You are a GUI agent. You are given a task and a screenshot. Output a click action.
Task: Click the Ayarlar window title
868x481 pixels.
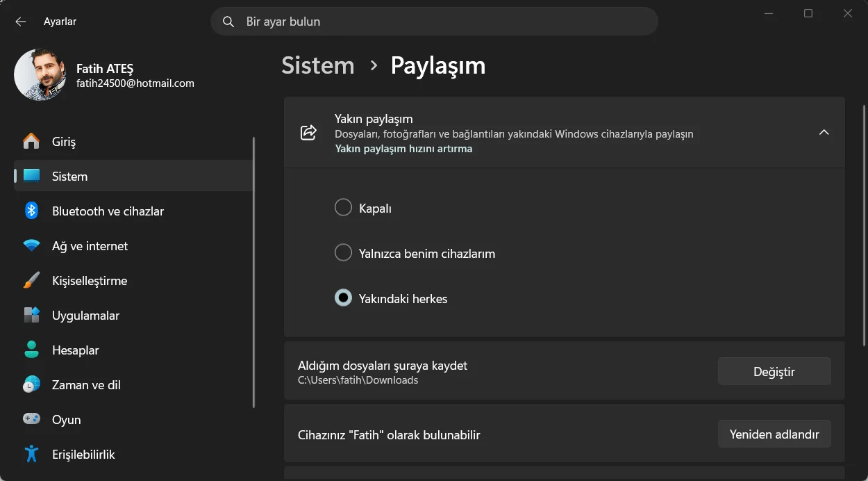[x=60, y=22]
